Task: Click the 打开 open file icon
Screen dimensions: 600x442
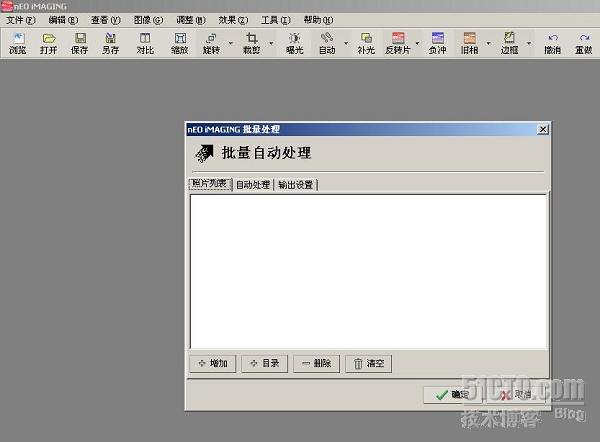Action: [x=49, y=43]
